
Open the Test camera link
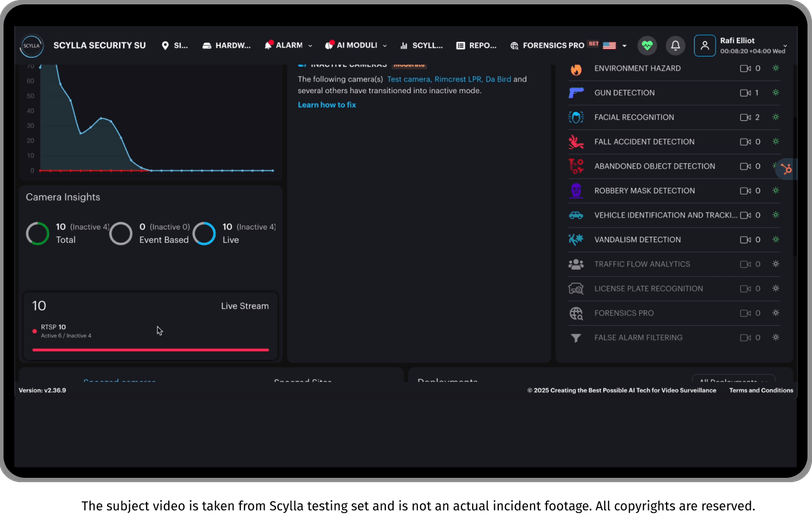pos(409,79)
